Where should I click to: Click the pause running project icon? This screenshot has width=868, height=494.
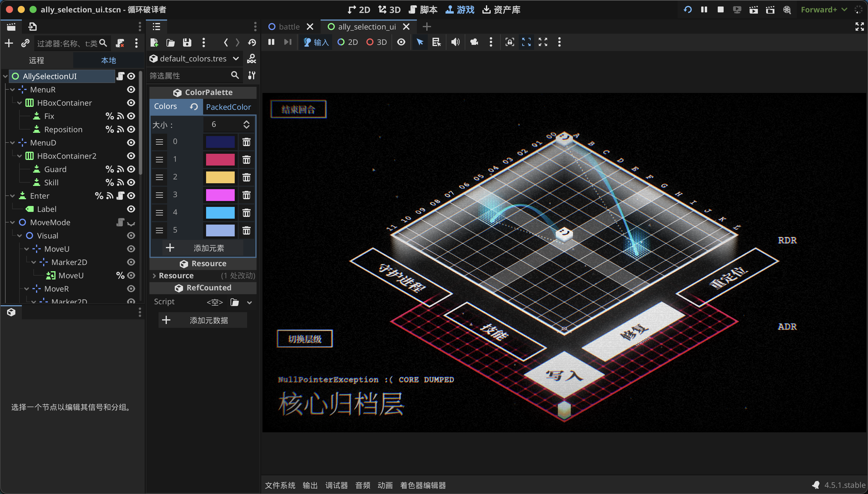tap(704, 9)
